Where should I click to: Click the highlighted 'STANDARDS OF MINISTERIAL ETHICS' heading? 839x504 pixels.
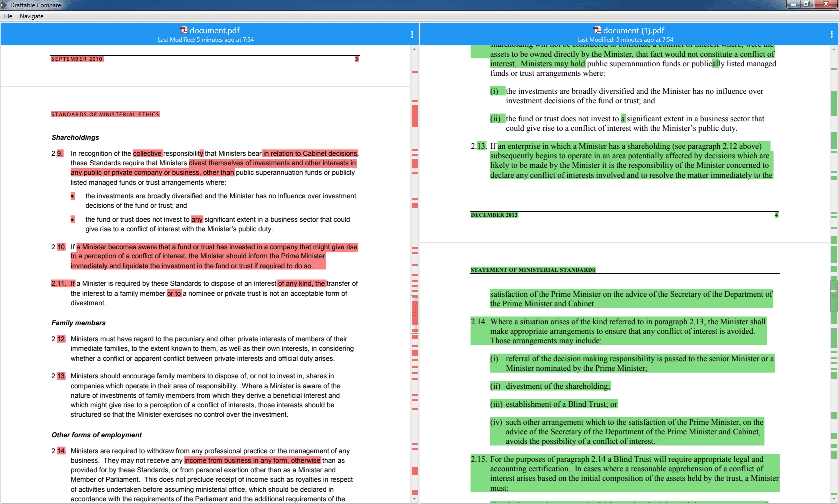pos(105,114)
